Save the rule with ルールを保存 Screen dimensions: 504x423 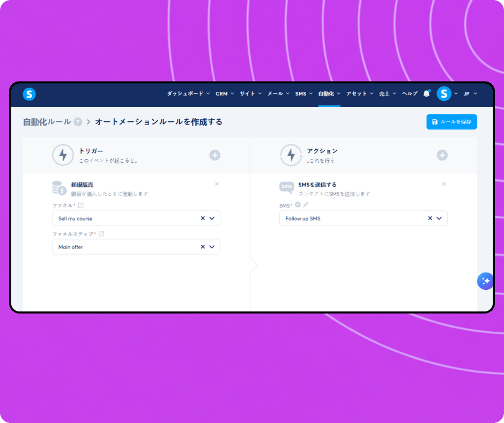[x=451, y=122]
